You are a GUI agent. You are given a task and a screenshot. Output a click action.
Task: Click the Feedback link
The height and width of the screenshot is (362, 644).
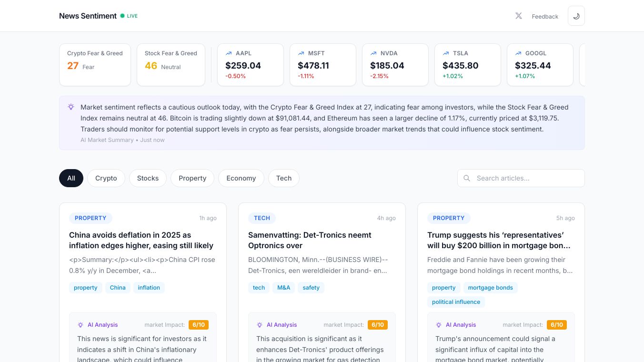tap(545, 16)
